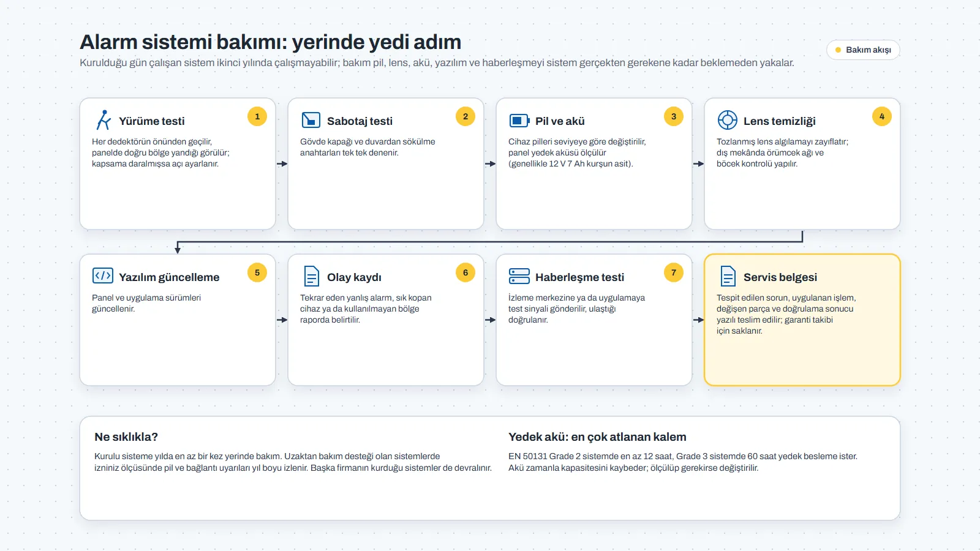Screen dimensions: 980x551
Task: Click the description starting Gövde kapağı ve duvardan
Action: click(x=367, y=147)
